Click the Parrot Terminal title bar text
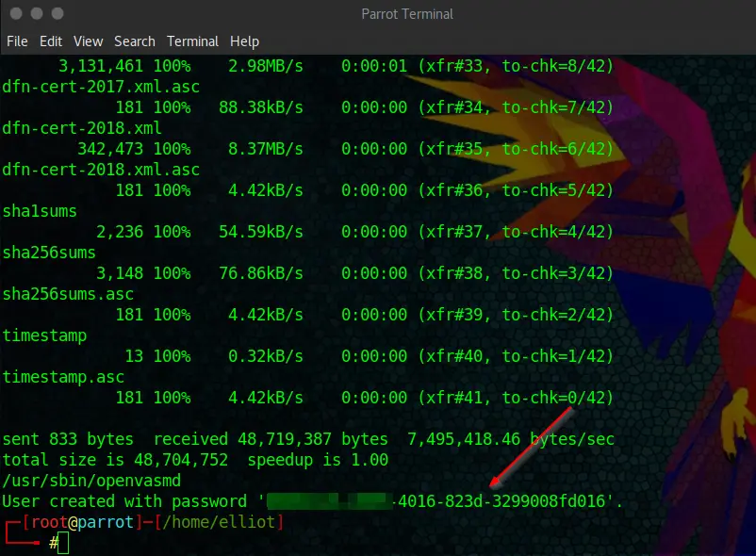 tap(406, 14)
